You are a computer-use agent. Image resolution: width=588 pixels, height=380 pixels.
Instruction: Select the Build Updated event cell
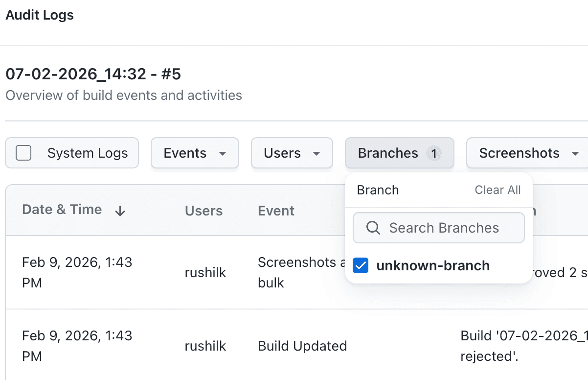302,346
